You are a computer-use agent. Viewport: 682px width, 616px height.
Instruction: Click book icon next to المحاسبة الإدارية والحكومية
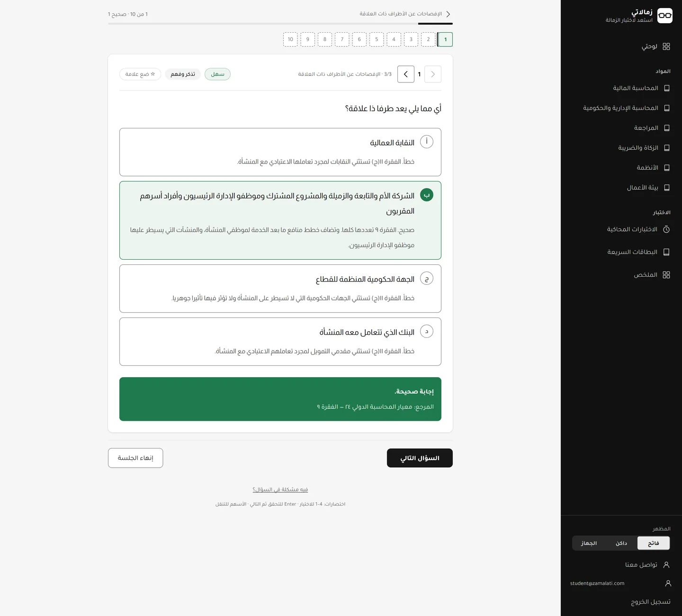(667, 108)
